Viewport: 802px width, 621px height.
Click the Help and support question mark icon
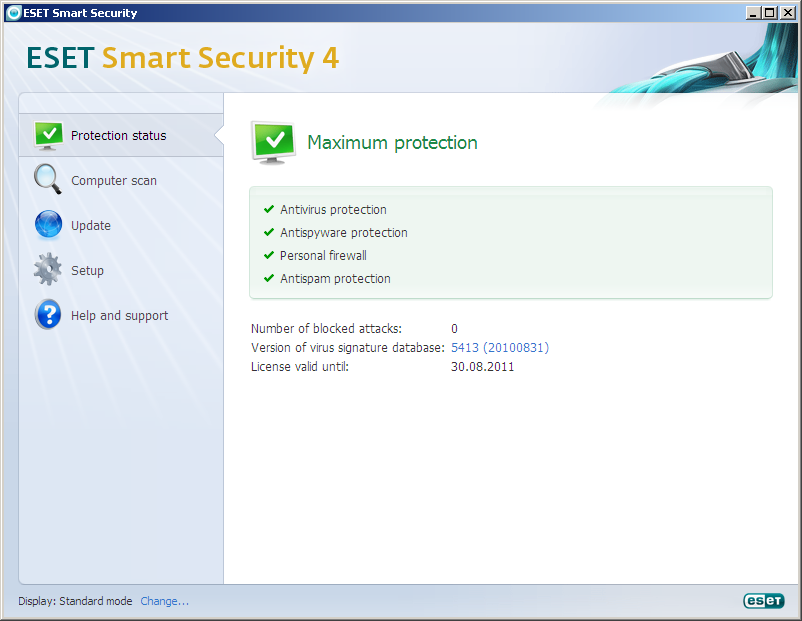click(x=48, y=315)
